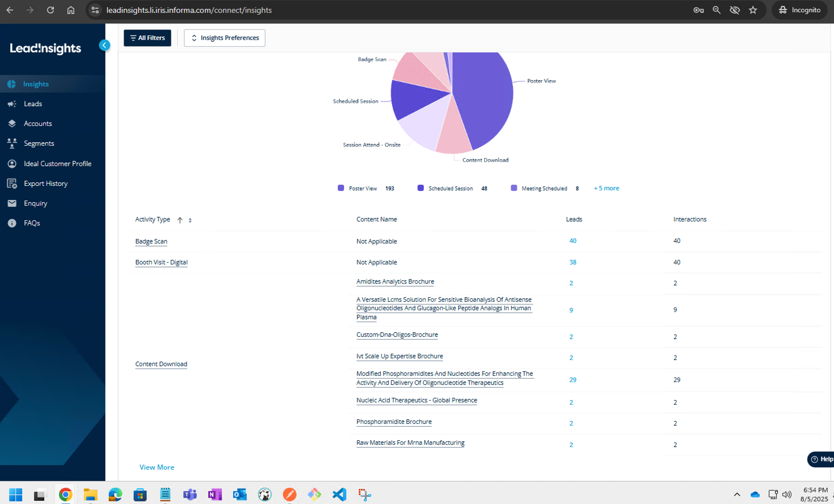The width and height of the screenshot is (834, 504).
Task: Click the Incognito profile button
Action: click(799, 10)
